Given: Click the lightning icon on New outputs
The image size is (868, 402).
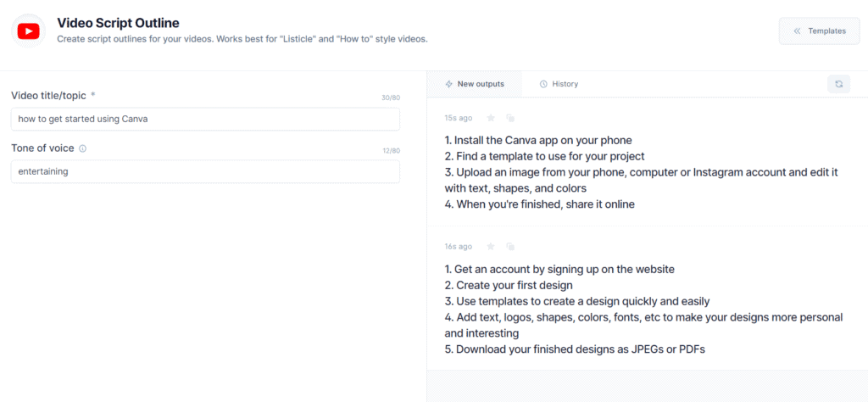Looking at the screenshot, I should 449,84.
